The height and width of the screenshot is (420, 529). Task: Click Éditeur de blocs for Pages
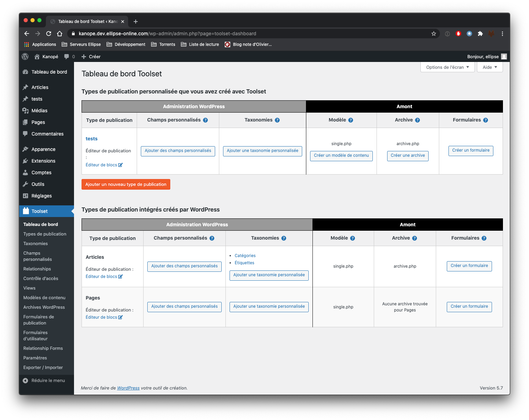click(104, 317)
